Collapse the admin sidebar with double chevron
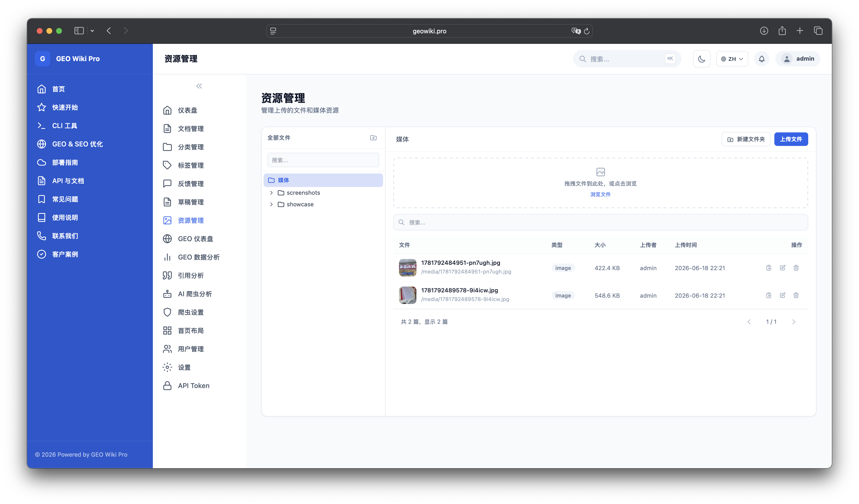 coord(199,86)
